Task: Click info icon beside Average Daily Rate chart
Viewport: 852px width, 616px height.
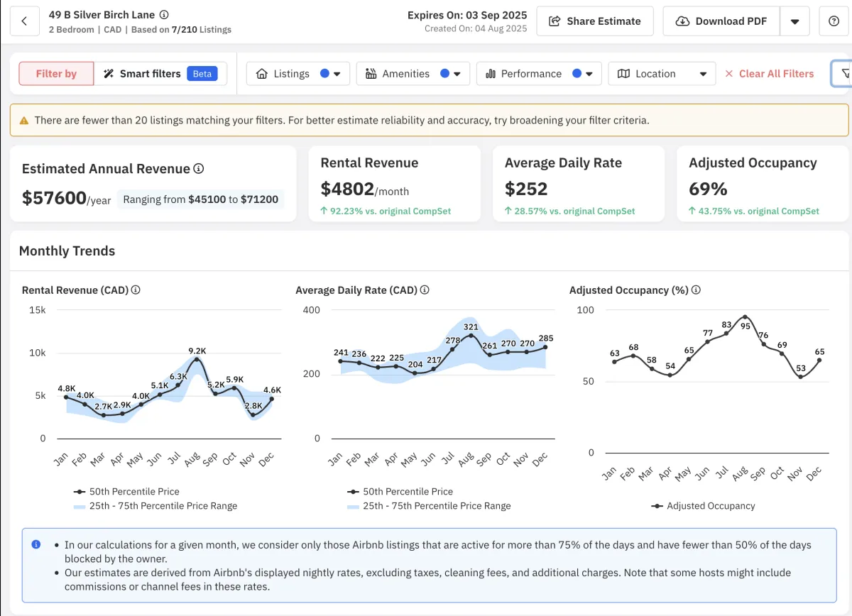Action: point(425,290)
